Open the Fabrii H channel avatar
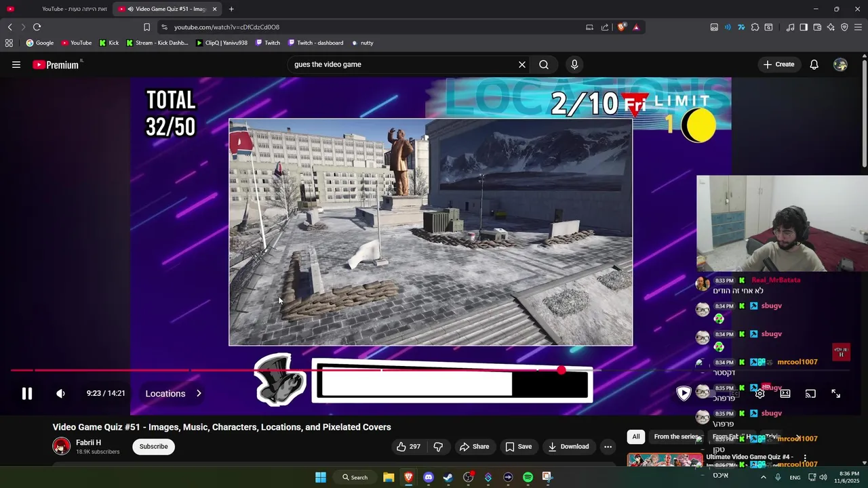Image resolution: width=868 pixels, height=488 pixels. (62, 447)
